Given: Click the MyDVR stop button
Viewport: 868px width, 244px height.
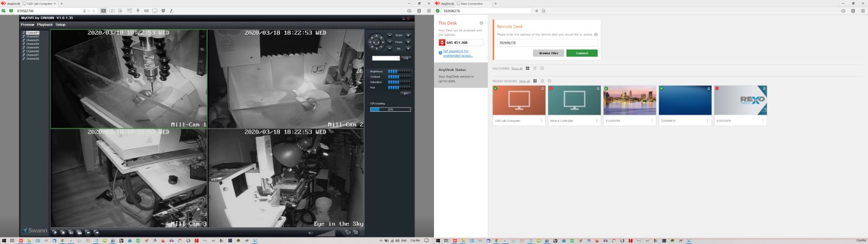Looking at the screenshot, I should (63, 232).
